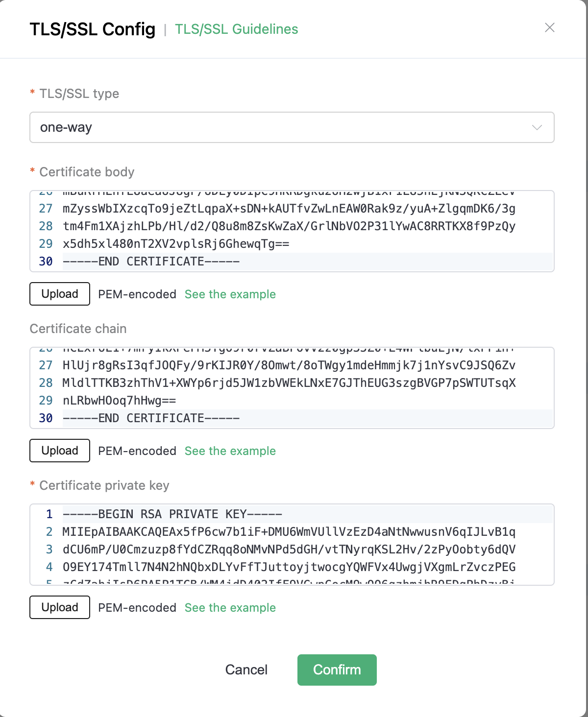Click END CERTIFICATE line in certificate body
Image resolution: width=588 pixels, height=717 pixels.
(151, 262)
